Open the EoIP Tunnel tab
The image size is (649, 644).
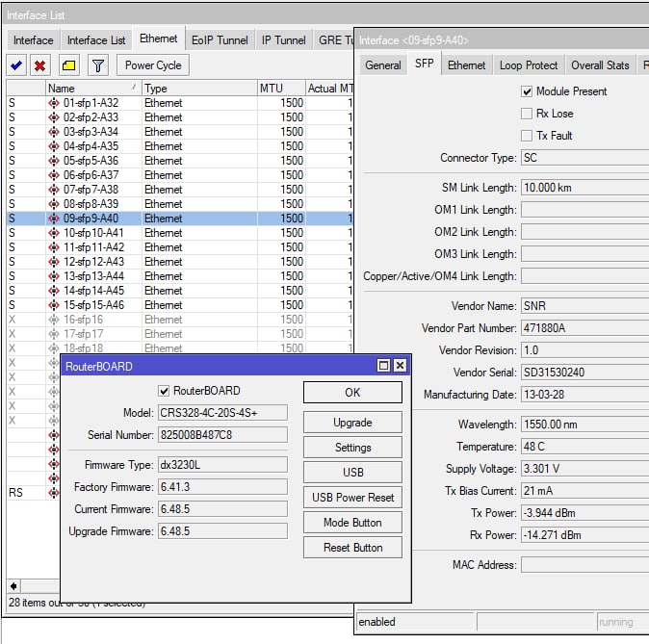coord(220,40)
